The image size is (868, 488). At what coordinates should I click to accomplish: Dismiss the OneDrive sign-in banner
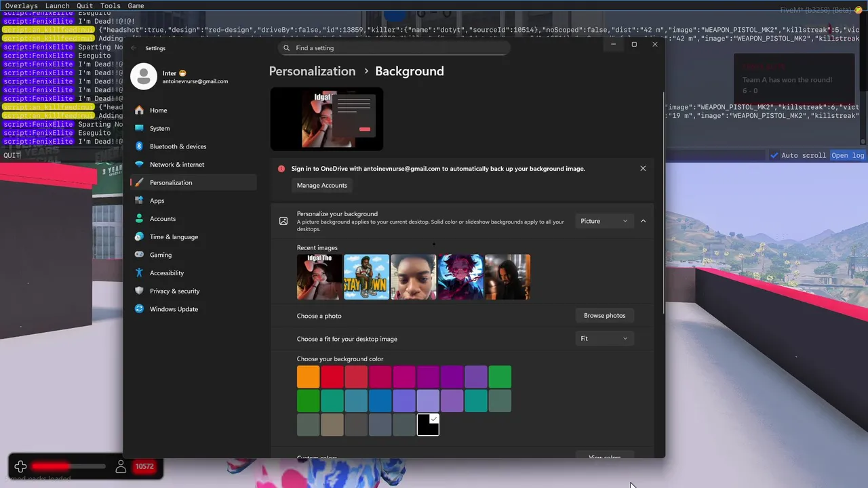[x=643, y=169]
